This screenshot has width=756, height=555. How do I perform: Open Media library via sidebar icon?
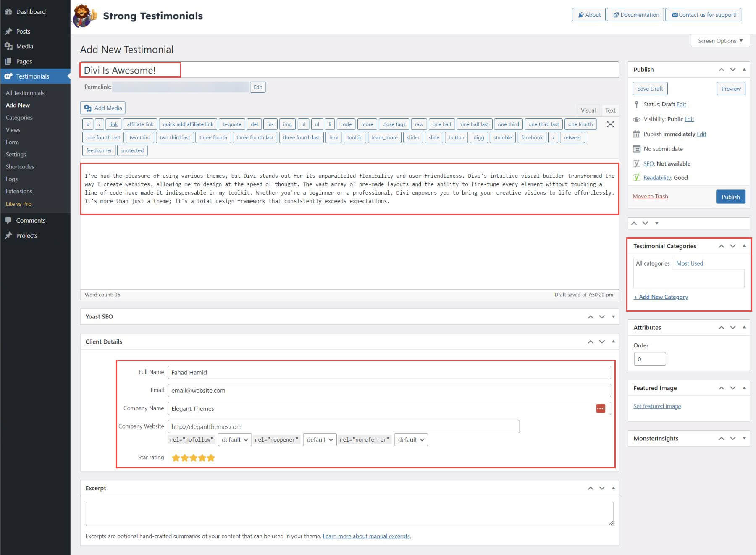coord(9,46)
